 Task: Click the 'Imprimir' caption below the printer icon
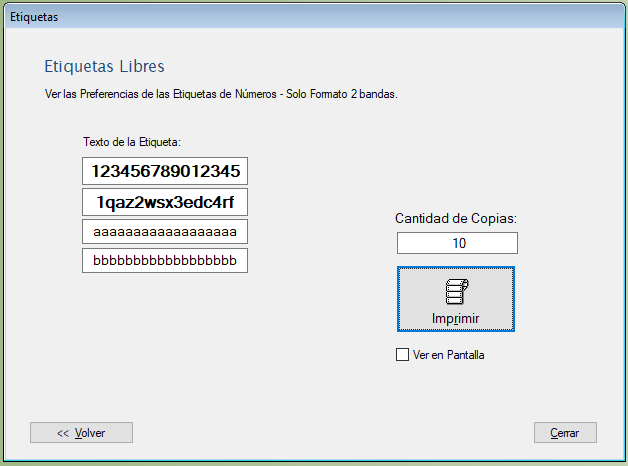tap(455, 318)
